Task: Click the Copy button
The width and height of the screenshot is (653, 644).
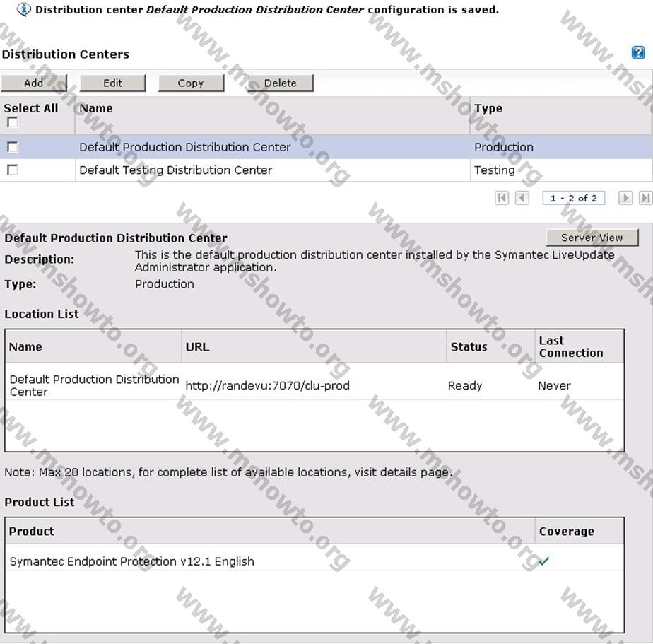Action: [x=191, y=83]
